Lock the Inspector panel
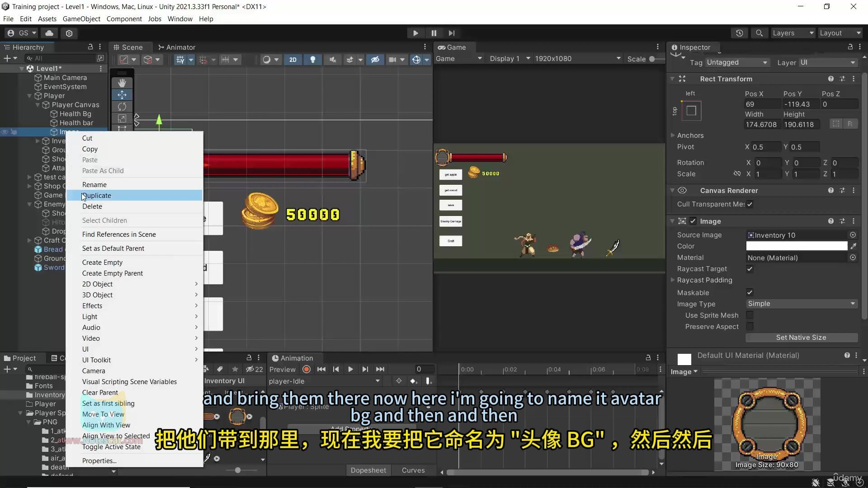 [x=850, y=47]
